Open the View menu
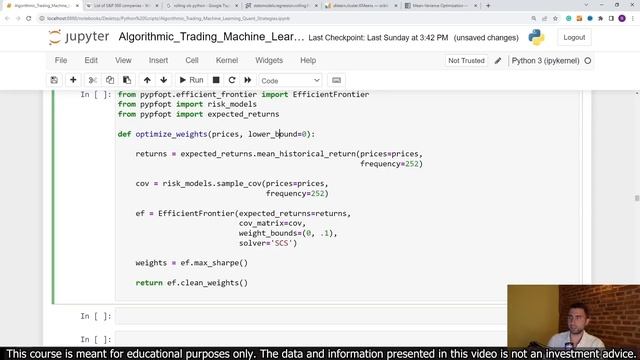Screen dimensions: 640x360 123,60
